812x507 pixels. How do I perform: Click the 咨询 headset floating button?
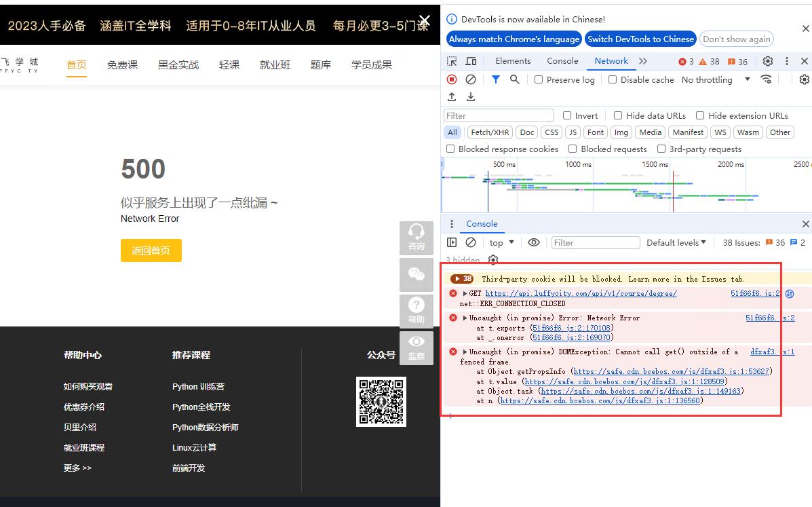417,238
